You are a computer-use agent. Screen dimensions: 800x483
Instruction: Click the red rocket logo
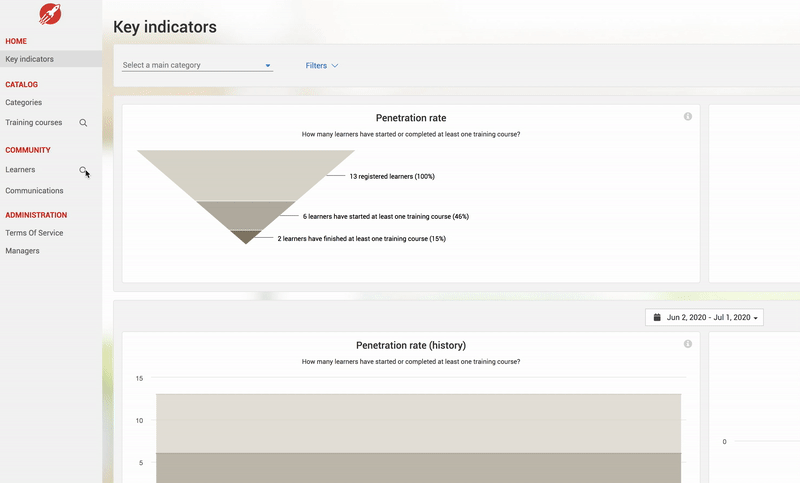click(50, 14)
